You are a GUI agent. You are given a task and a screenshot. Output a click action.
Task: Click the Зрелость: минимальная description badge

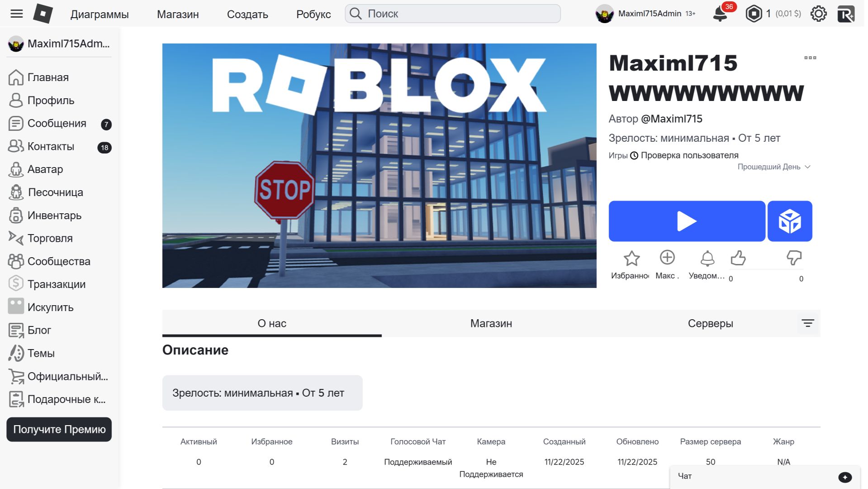point(262,393)
